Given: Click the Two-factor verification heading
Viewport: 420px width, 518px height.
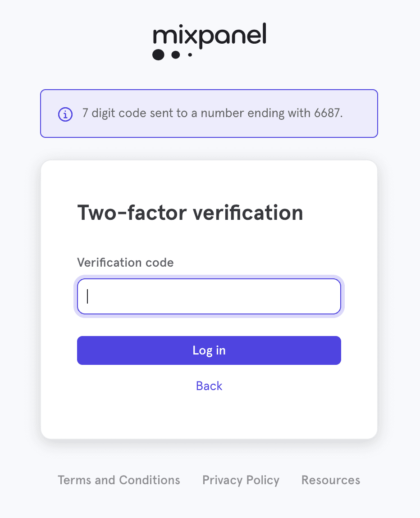Looking at the screenshot, I should [190, 213].
